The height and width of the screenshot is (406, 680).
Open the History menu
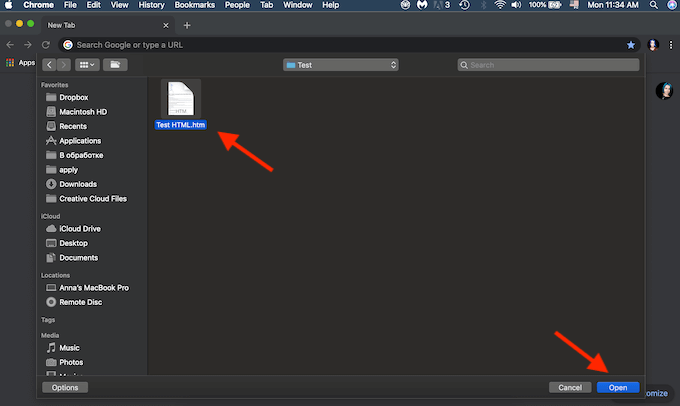click(x=151, y=5)
